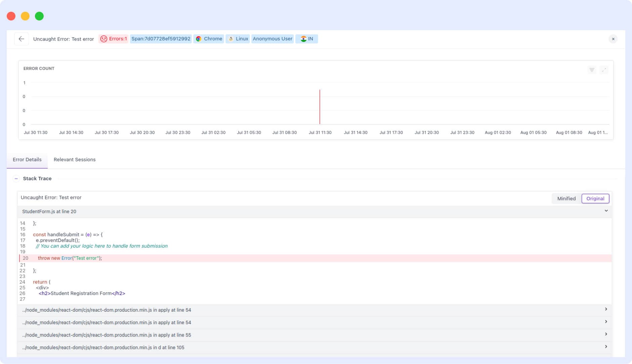632x364 pixels.
Task: Click the red error spike in the chart
Action: [x=320, y=107]
